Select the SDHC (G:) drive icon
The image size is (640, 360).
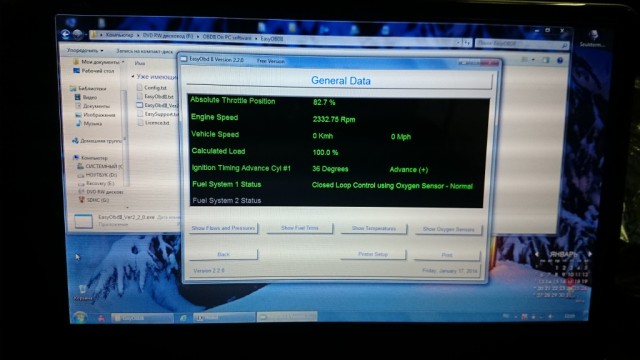tap(82, 200)
